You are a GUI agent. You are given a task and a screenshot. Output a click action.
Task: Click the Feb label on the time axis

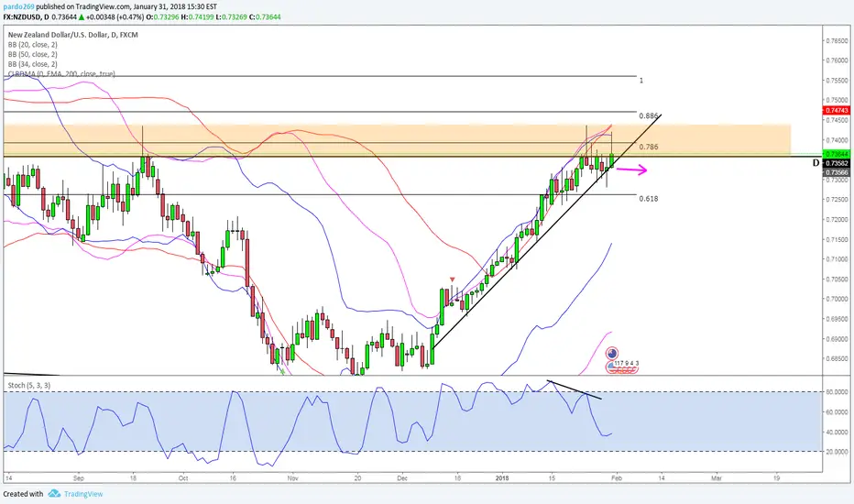click(x=616, y=478)
